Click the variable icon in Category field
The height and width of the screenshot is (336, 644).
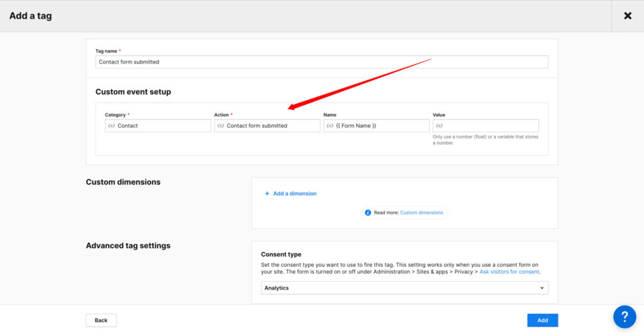tap(111, 126)
